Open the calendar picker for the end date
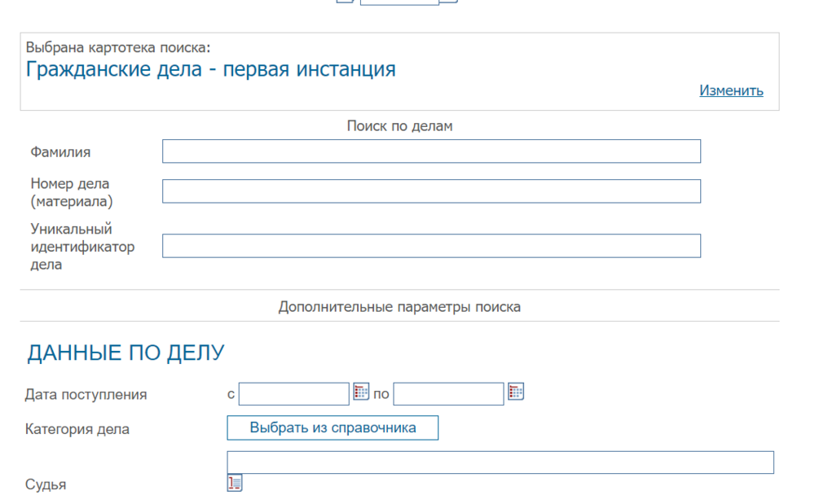 point(515,392)
